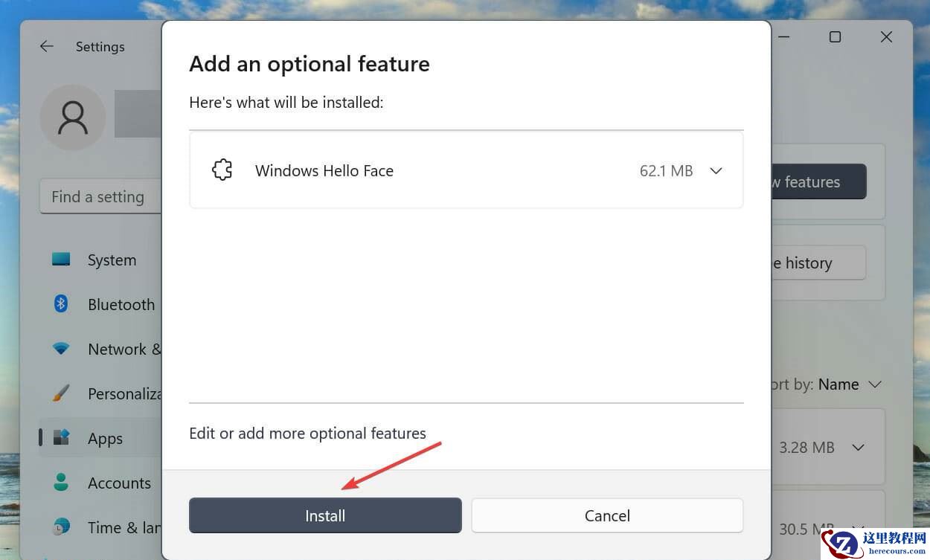Image resolution: width=930 pixels, height=560 pixels.
Task: Click the Time & language clock icon
Action: tap(61, 527)
